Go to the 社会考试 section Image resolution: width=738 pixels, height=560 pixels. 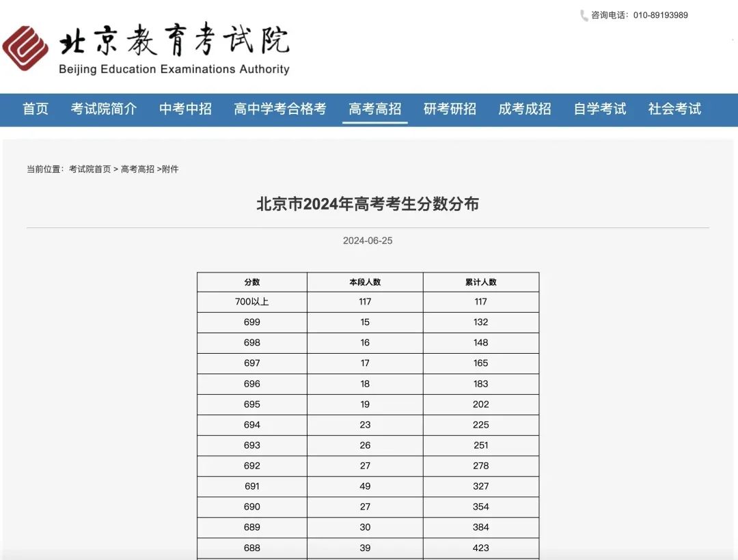[x=674, y=109]
